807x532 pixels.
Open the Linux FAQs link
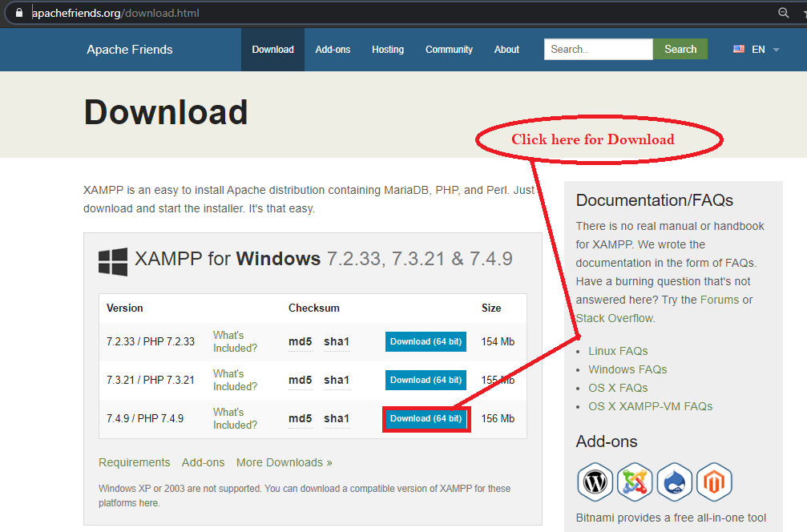click(x=618, y=352)
